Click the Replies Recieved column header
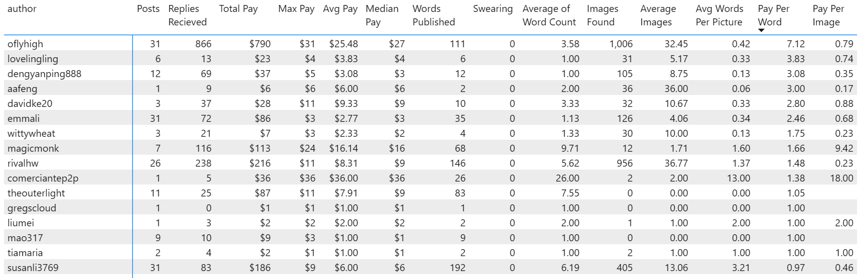Screen dimensions: 868x278 click(x=187, y=15)
